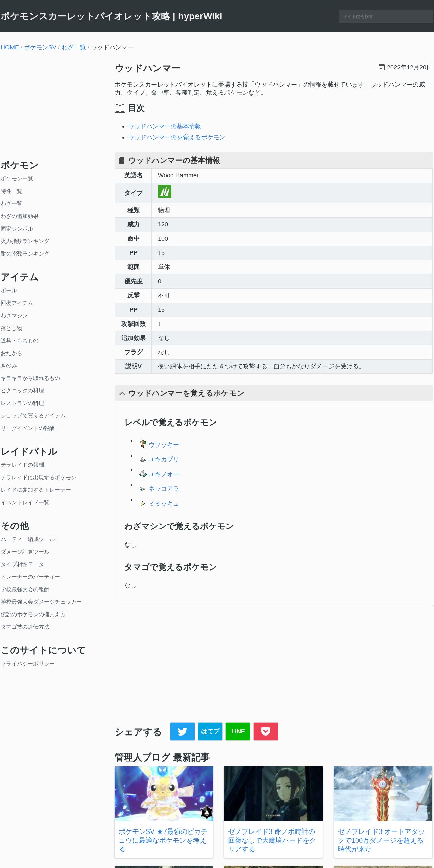Open プライバシーポリシー link

[28, 664]
